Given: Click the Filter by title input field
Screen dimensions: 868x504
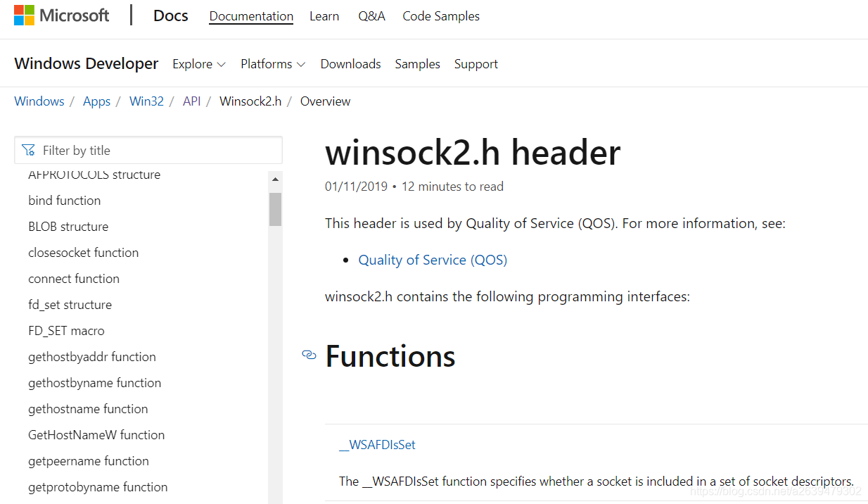Looking at the screenshot, I should pyautogui.click(x=148, y=150).
